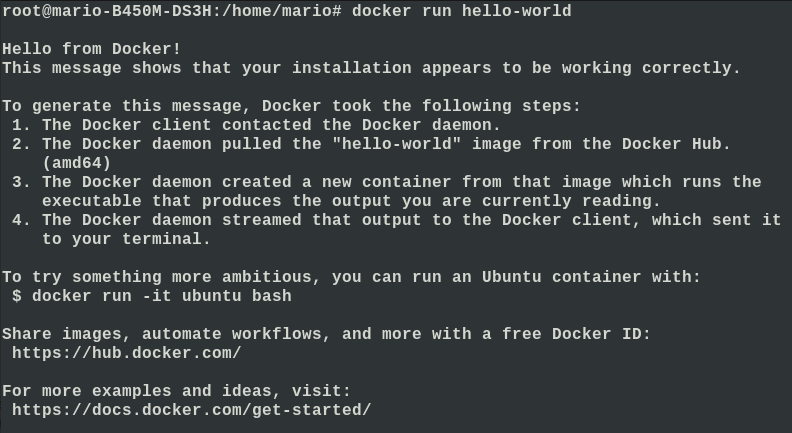The height and width of the screenshot is (433, 792).
Task: Click the quoted "hello-world" image name
Action: click(x=397, y=144)
